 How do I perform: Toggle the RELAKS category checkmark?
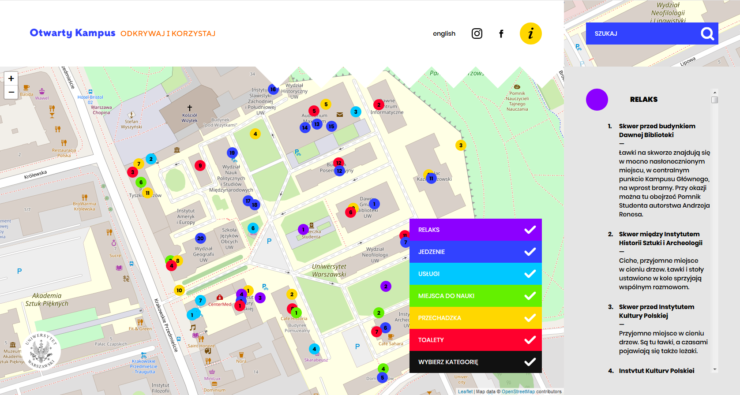click(530, 230)
